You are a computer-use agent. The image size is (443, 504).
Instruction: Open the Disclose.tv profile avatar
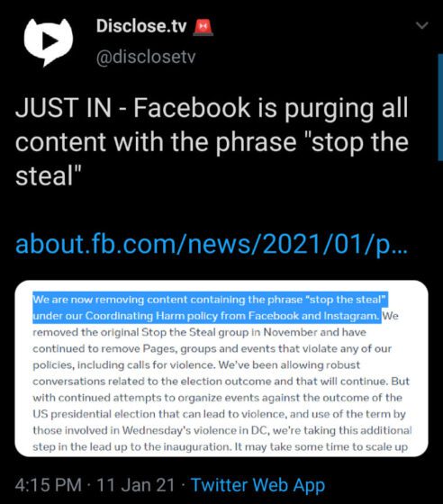coord(49,41)
